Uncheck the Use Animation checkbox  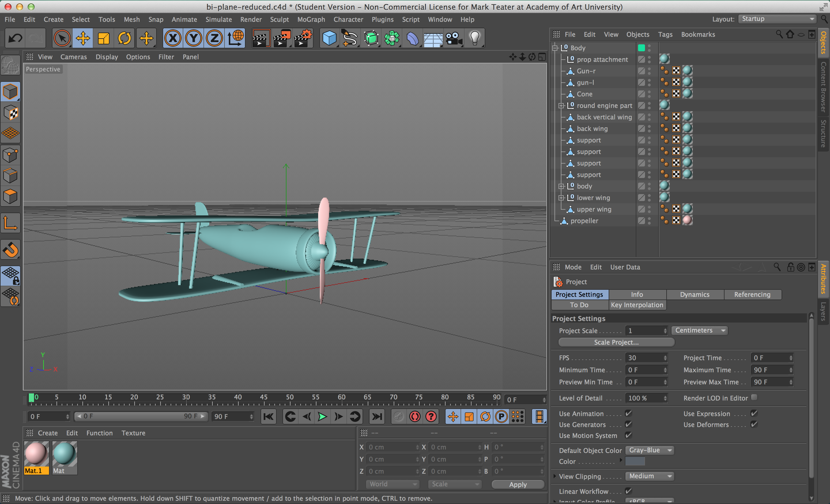628,413
